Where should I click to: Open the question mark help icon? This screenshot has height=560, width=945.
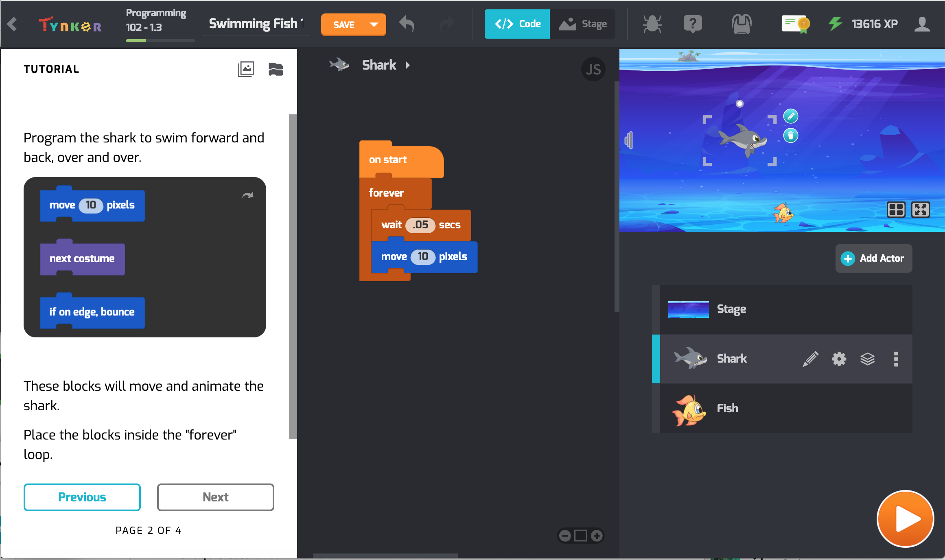click(693, 24)
